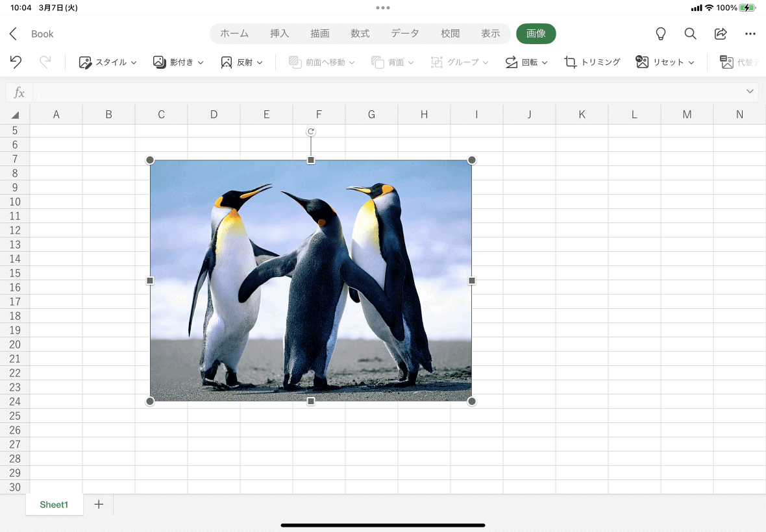Tap the top-left image resize handle
This screenshot has height=532, width=766.
click(150, 160)
